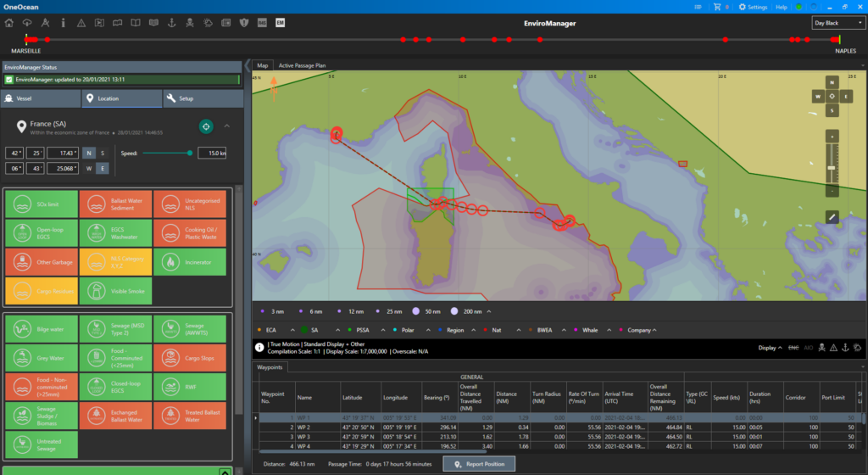Collapse the France (SA) location panel
The height and width of the screenshot is (475, 868).
point(227,126)
